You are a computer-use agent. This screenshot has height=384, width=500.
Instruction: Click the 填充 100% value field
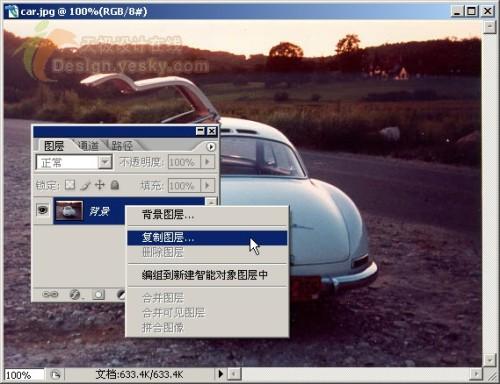point(184,185)
